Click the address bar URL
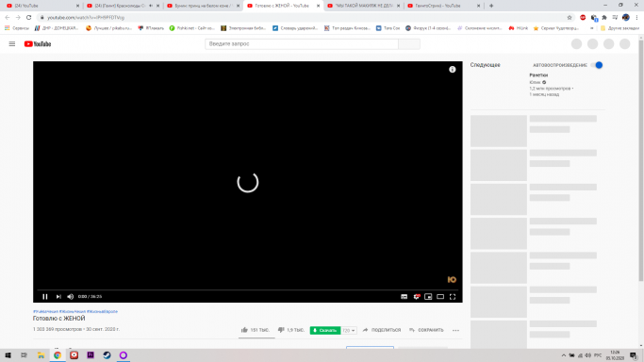Viewport: 644px width, 362px height. click(86, 18)
